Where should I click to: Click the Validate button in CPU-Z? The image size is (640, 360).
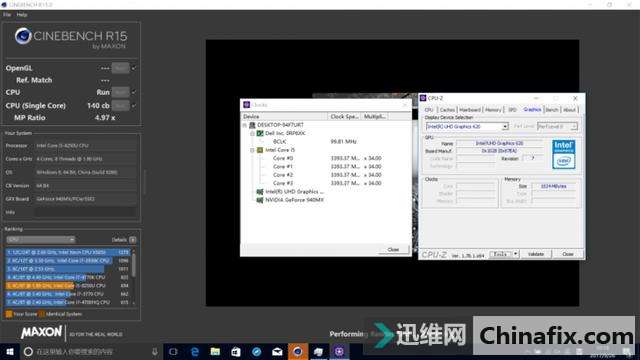[x=536, y=254]
